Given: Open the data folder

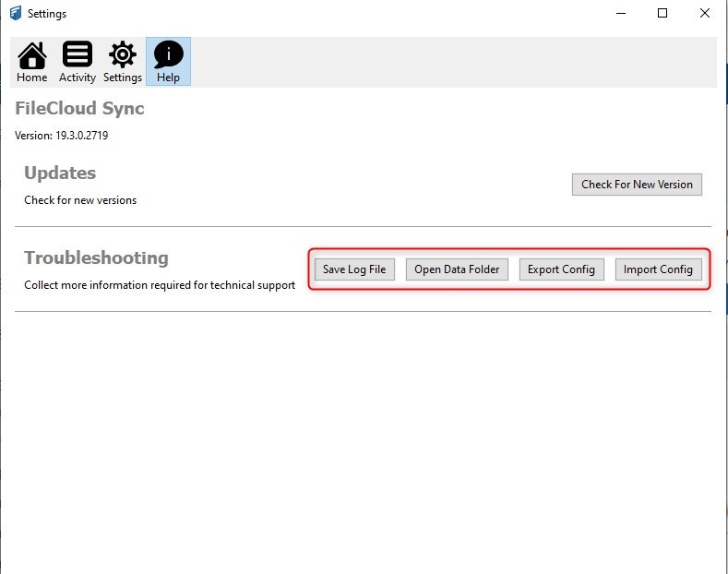Looking at the screenshot, I should pos(457,269).
